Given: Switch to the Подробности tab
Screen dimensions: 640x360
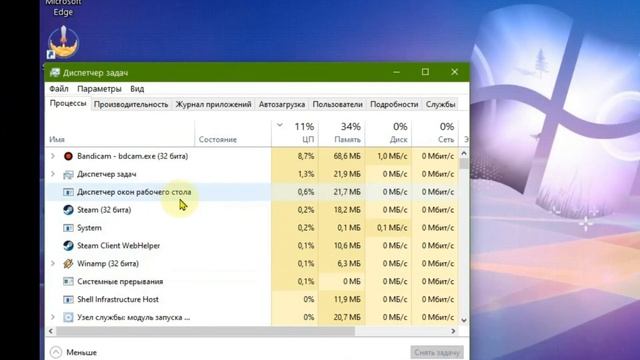Looking at the screenshot, I should tap(394, 104).
